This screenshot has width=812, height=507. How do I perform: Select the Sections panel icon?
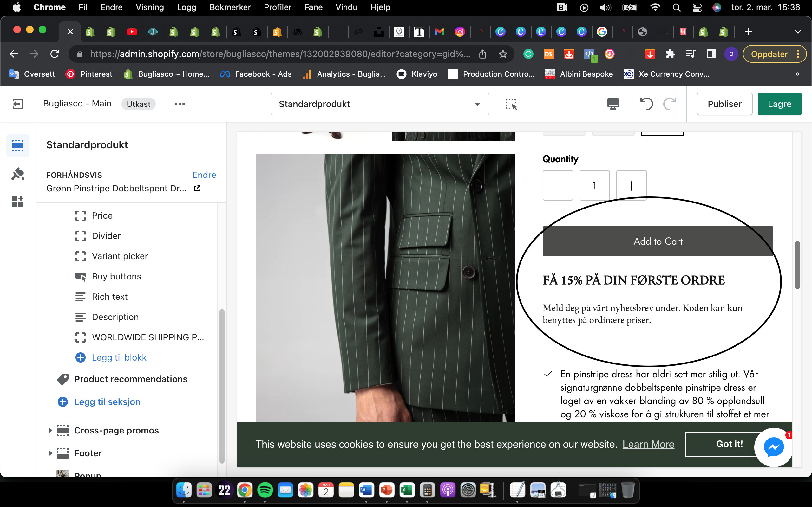click(17, 146)
